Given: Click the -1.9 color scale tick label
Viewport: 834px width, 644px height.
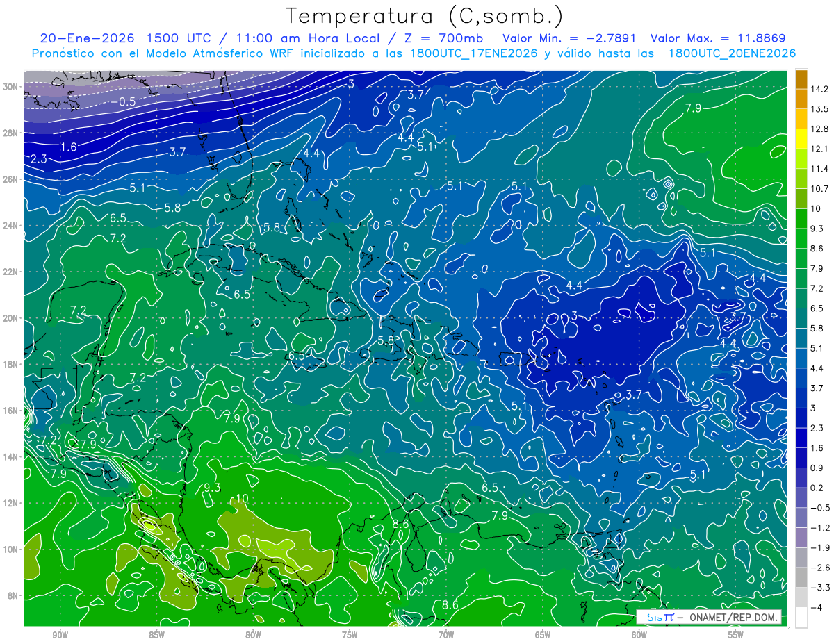Looking at the screenshot, I should [x=819, y=547].
